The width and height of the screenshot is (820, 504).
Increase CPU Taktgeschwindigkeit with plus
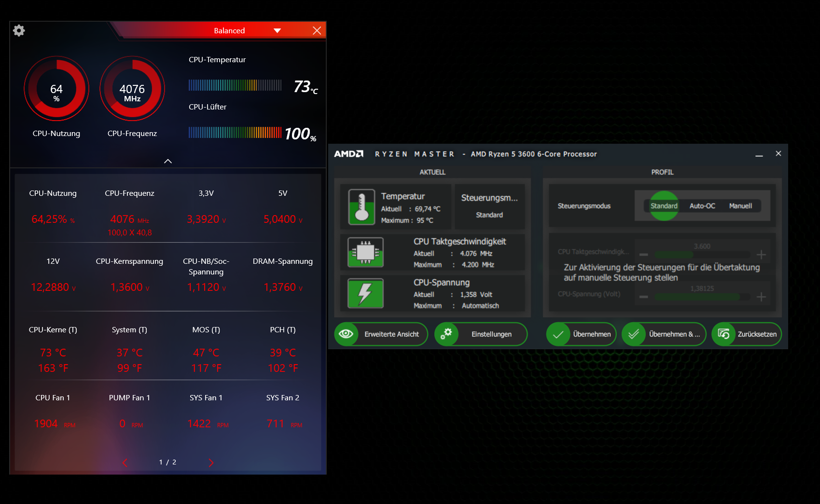click(x=761, y=255)
